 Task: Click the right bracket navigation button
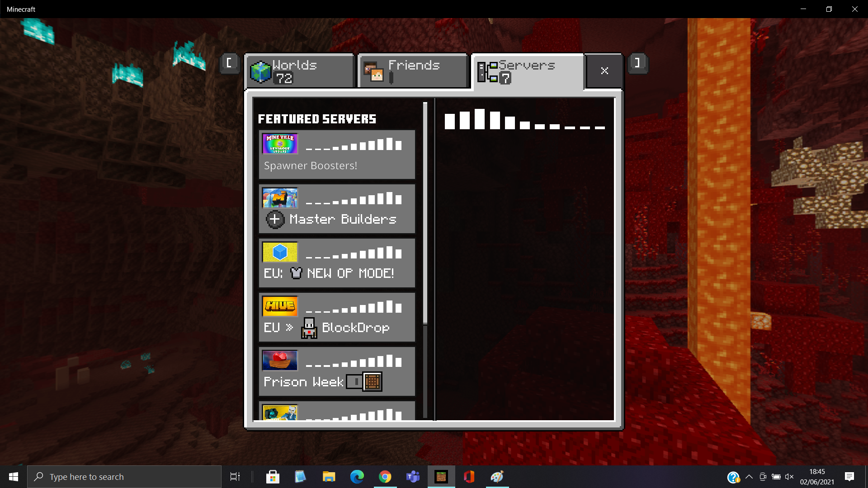[x=637, y=63]
